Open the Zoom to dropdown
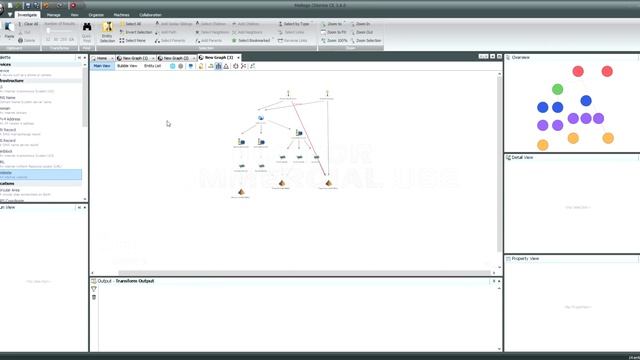 (x=333, y=24)
